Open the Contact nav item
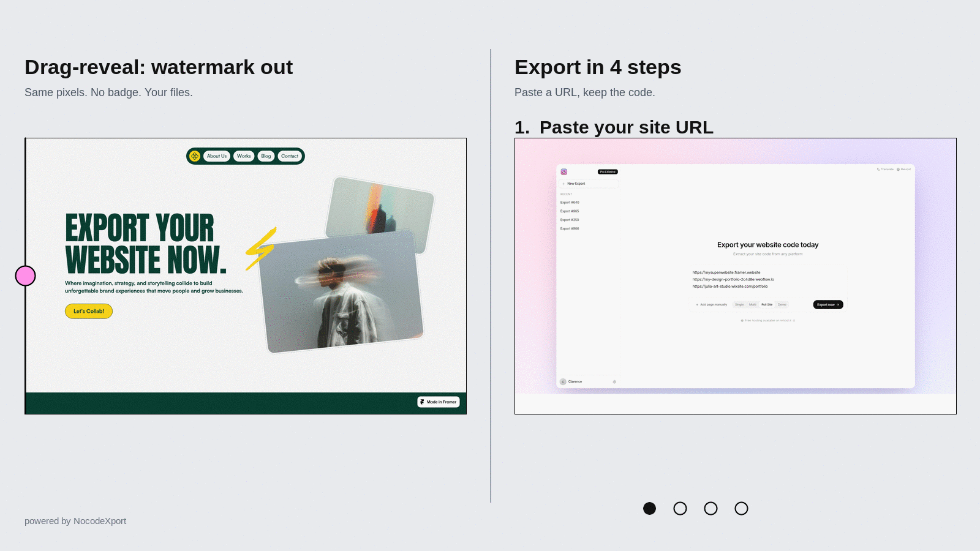This screenshot has width=980, height=551. point(290,156)
